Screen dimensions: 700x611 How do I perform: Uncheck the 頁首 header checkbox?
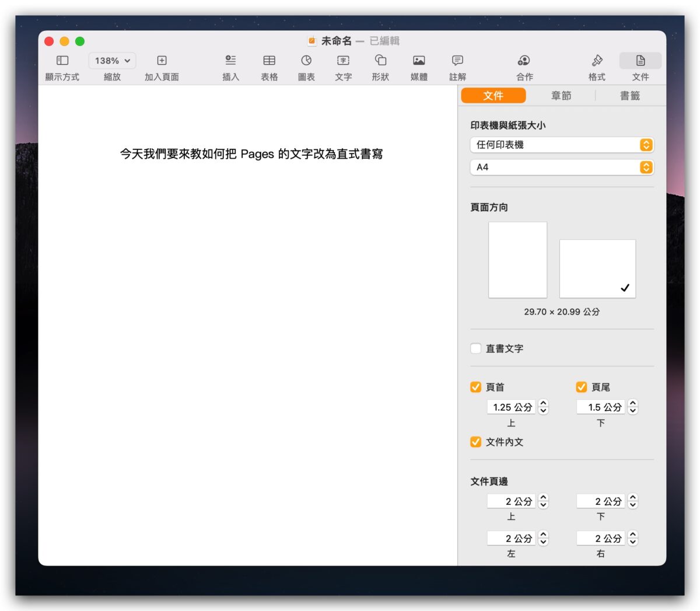tap(476, 387)
